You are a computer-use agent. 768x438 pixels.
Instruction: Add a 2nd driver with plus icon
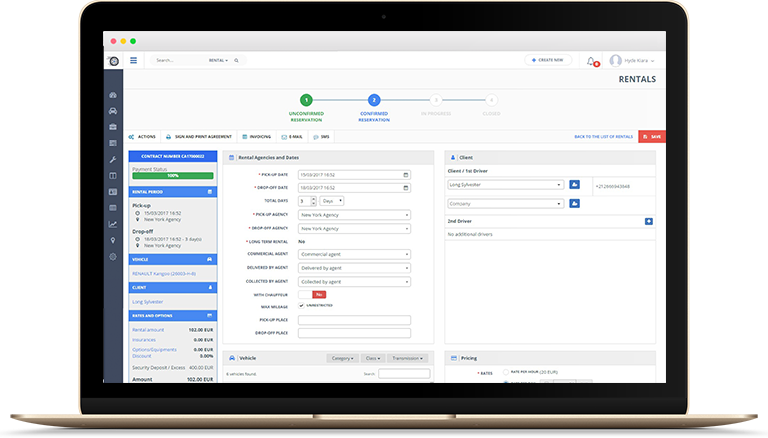coord(648,221)
